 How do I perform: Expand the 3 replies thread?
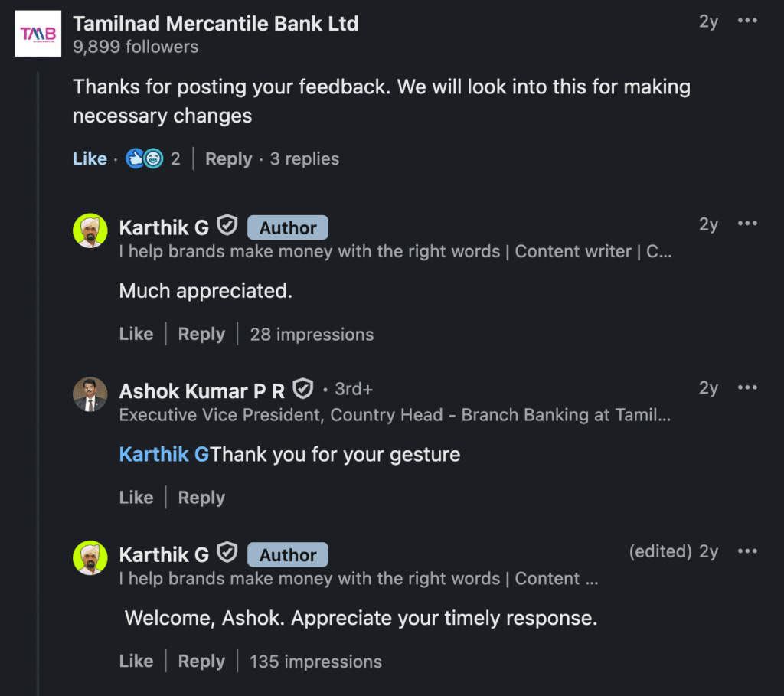click(305, 158)
